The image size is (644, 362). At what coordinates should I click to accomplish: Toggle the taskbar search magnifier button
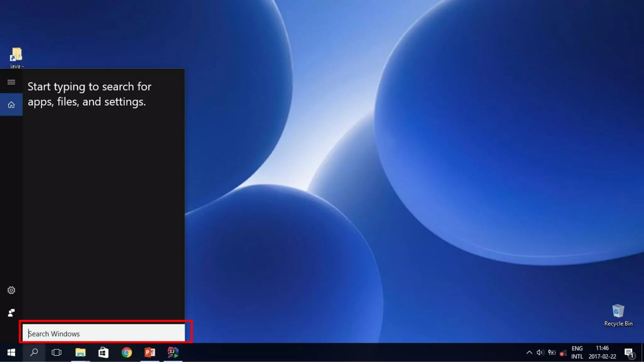click(x=34, y=353)
